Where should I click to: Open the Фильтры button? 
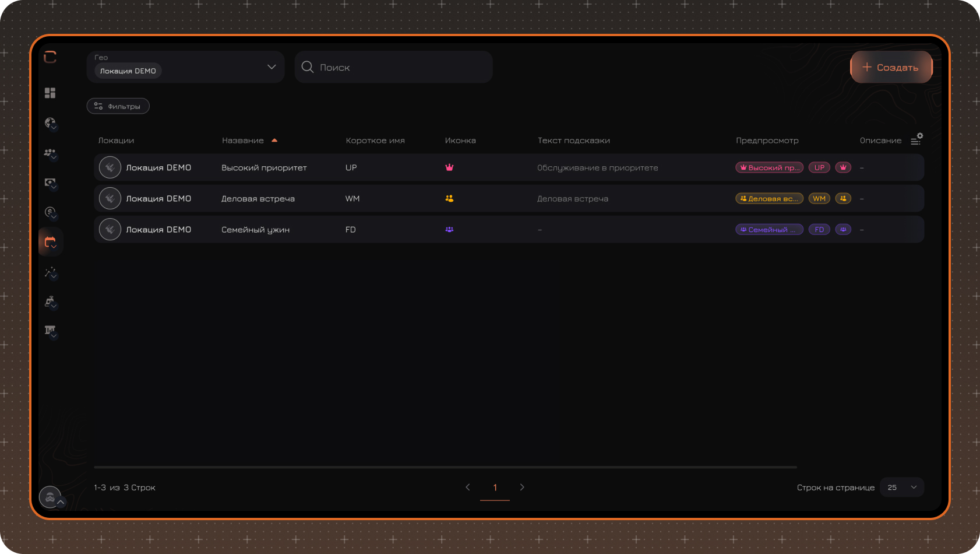(x=118, y=106)
